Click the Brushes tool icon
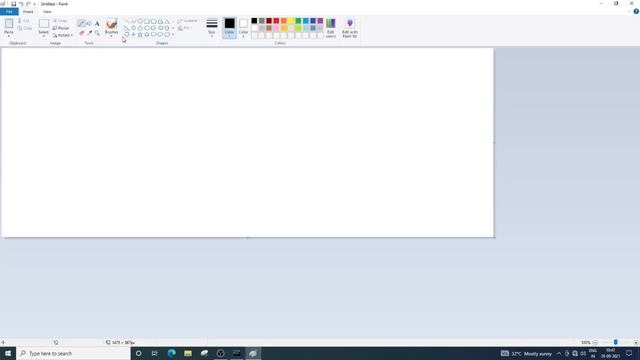Image resolution: width=640 pixels, height=360 pixels. point(111,23)
